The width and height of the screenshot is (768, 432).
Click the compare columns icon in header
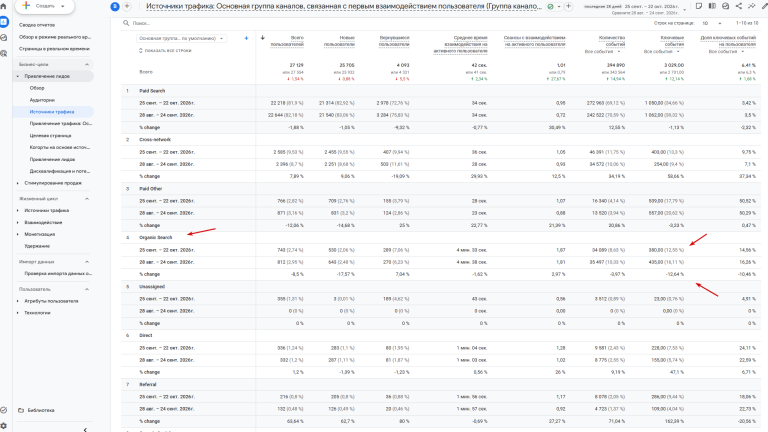712,6
